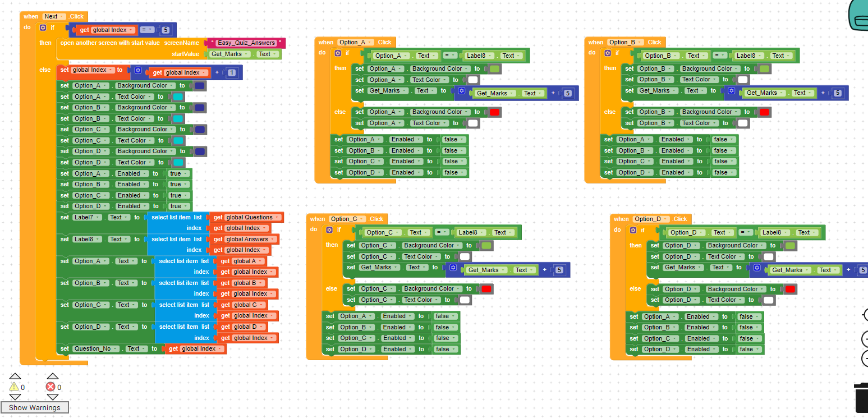Click red color swatch in Option_A.Click else branch

coord(494,112)
